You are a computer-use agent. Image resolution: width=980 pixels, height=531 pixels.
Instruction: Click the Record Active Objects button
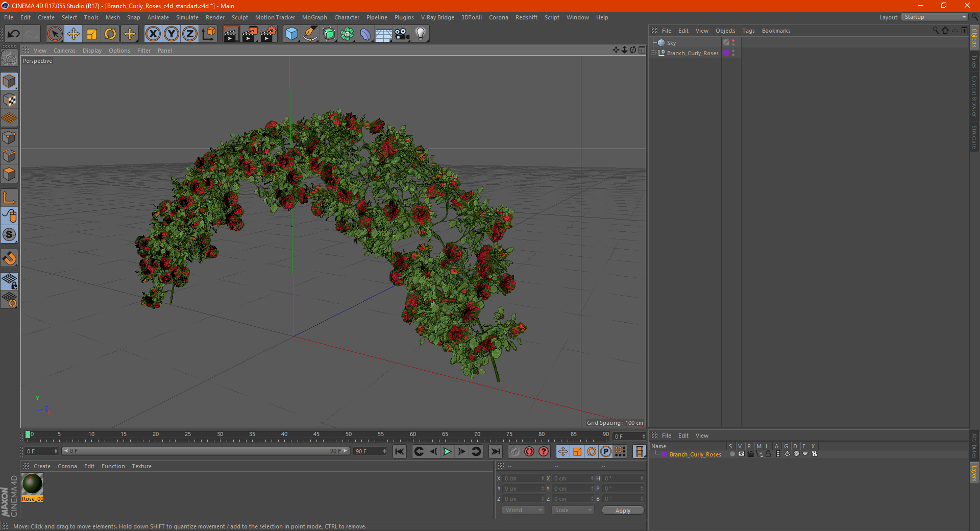pyautogui.click(x=515, y=451)
